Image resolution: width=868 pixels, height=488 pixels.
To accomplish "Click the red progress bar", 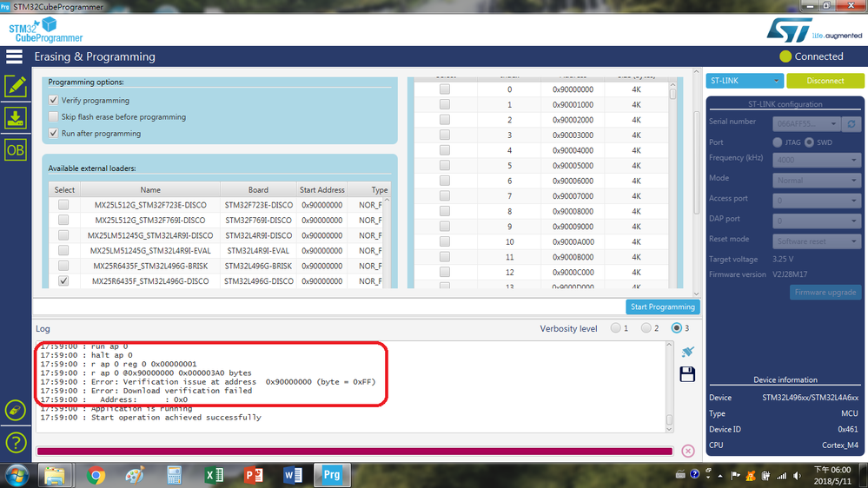I will point(354,452).
